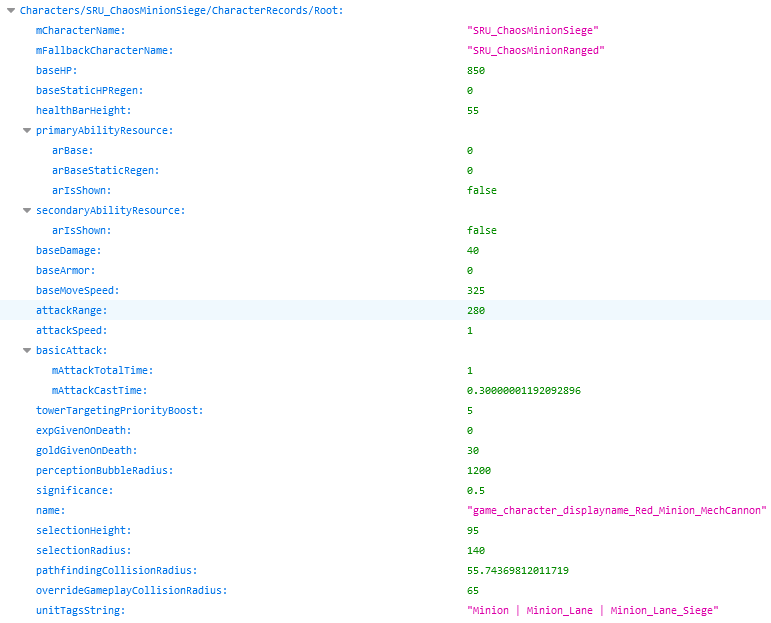This screenshot has width=771, height=623.
Task: Select the baseDamage property
Action: pyautogui.click(x=68, y=250)
